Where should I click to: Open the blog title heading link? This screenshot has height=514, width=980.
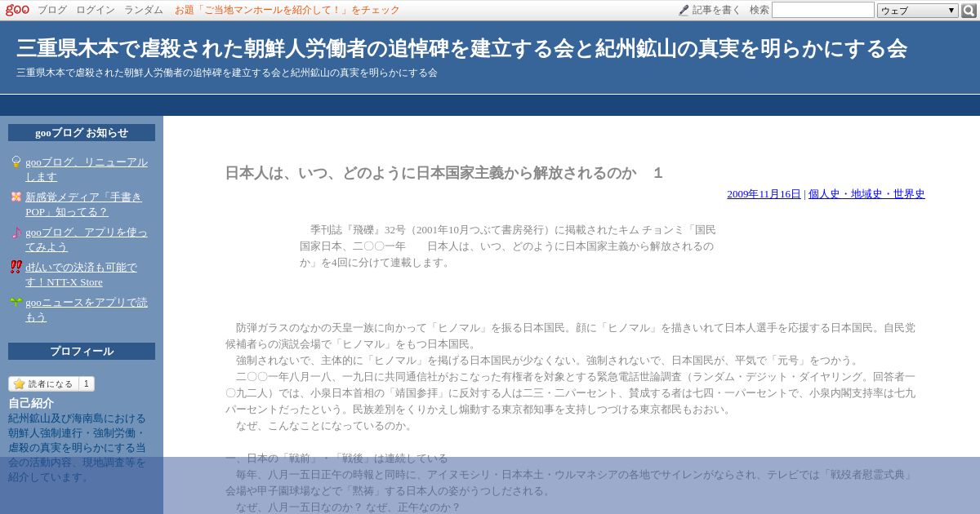click(461, 49)
